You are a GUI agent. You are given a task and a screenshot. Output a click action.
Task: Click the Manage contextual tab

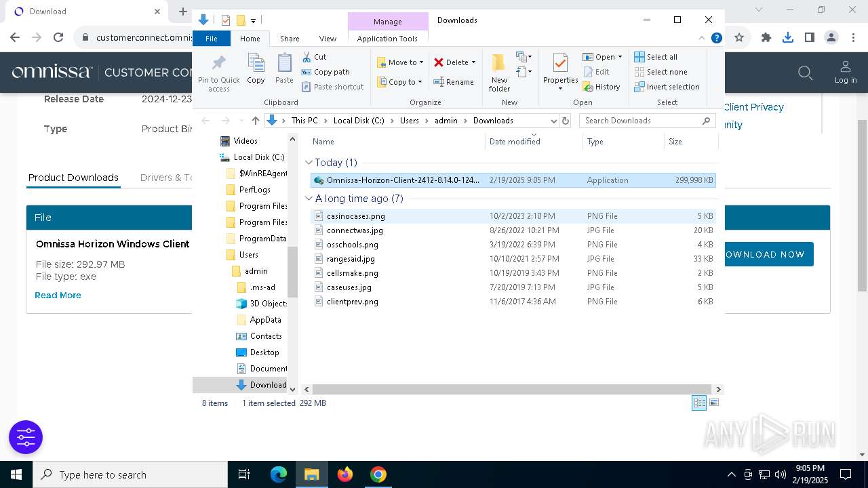388,22
